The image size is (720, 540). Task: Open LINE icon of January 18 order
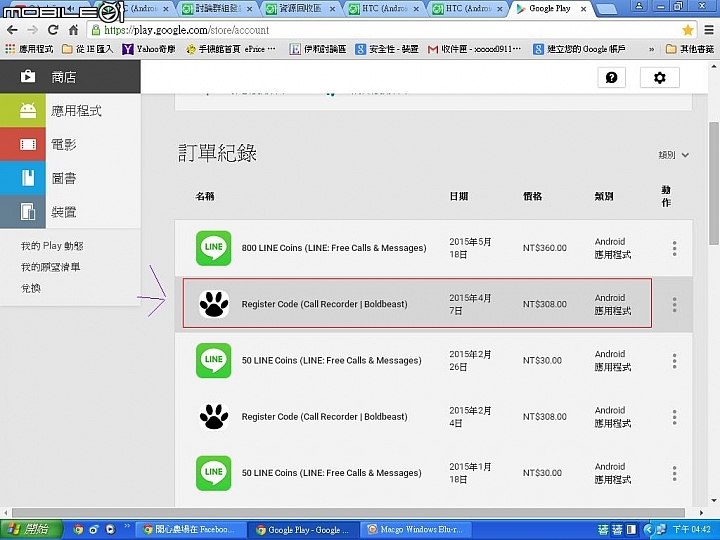214,473
